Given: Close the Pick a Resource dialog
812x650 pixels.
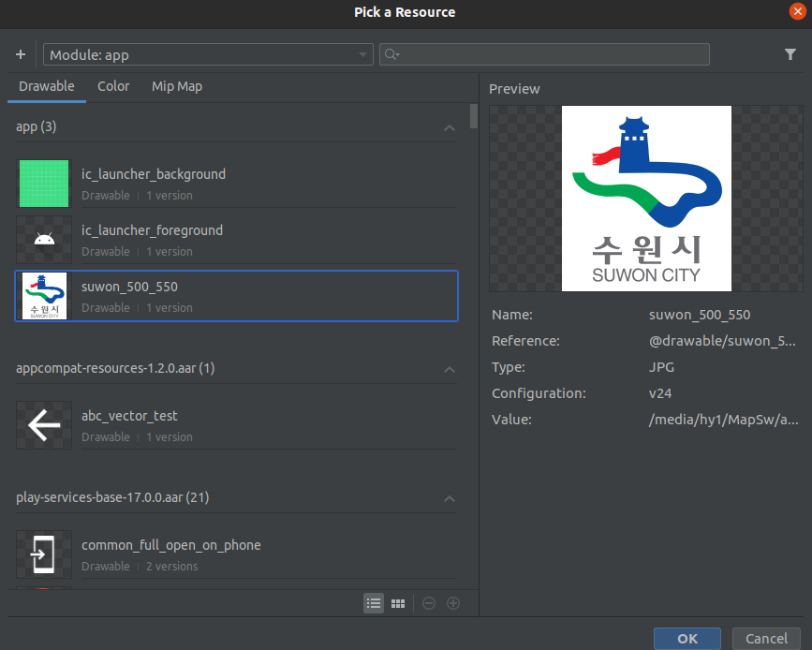Looking at the screenshot, I should point(798,11).
